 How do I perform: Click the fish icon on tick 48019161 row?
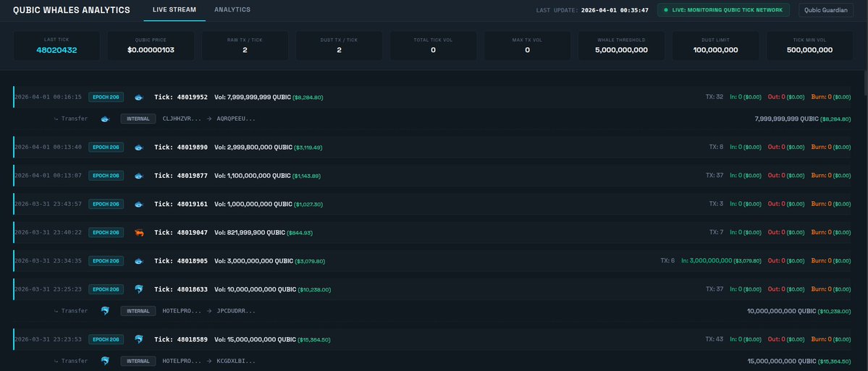[138, 204]
